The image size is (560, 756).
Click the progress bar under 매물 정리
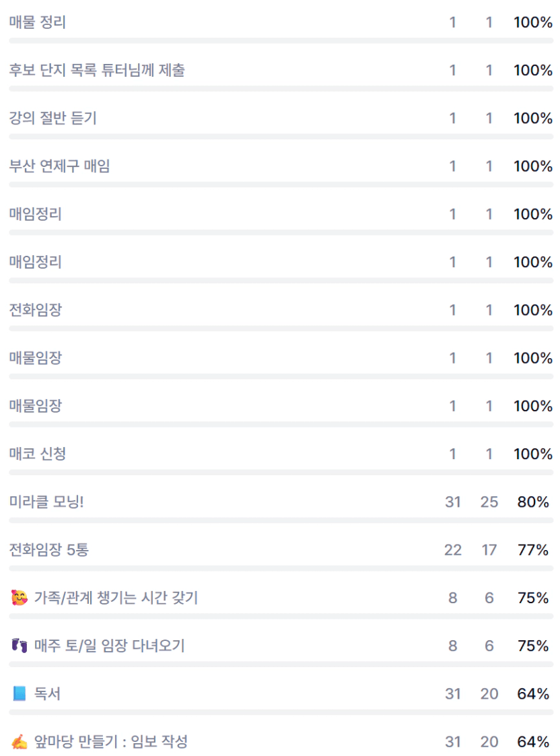point(280,40)
